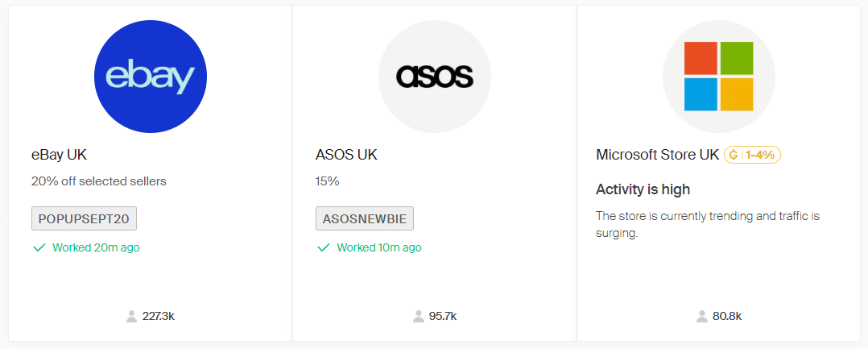This screenshot has height=349, width=868.
Task: Click the user icon beside 80.8k
Action: [x=702, y=316]
